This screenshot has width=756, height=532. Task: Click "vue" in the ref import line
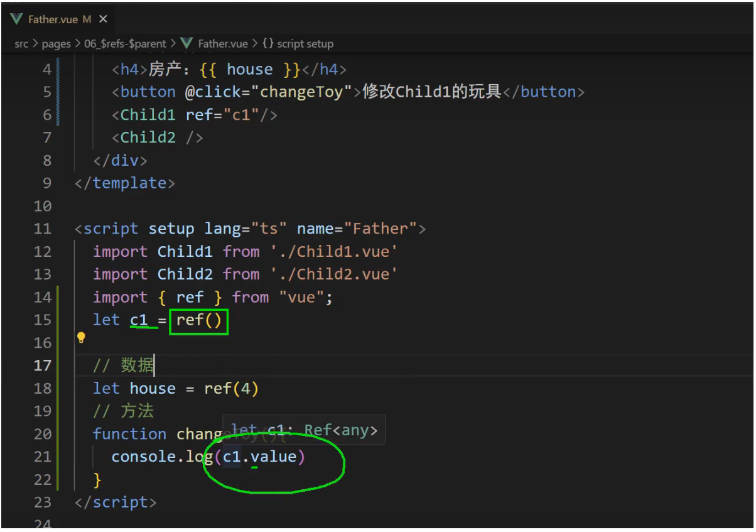point(301,297)
